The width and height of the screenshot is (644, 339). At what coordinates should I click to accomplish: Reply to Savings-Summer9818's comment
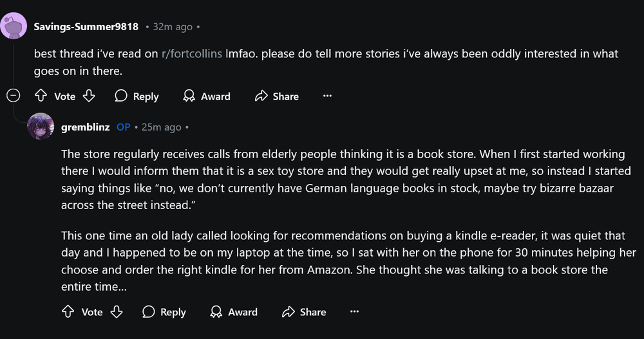[137, 96]
